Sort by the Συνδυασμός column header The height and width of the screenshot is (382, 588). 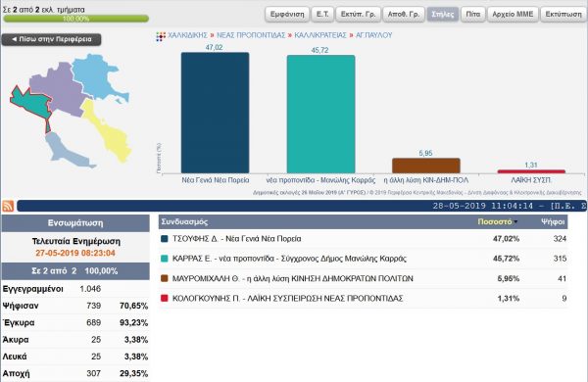[x=184, y=222]
